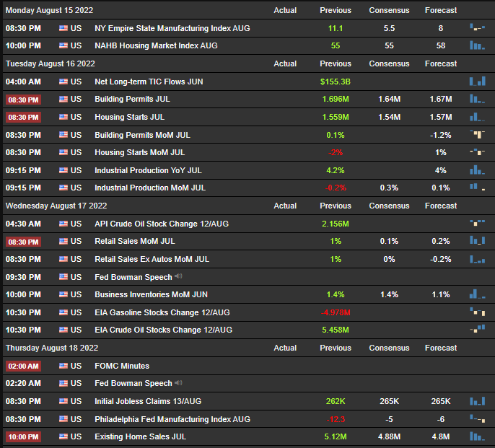Image resolution: width=495 pixels, height=448 pixels.
Task: Click the Monday August 15 2022 date header
Action: [x=49, y=10]
